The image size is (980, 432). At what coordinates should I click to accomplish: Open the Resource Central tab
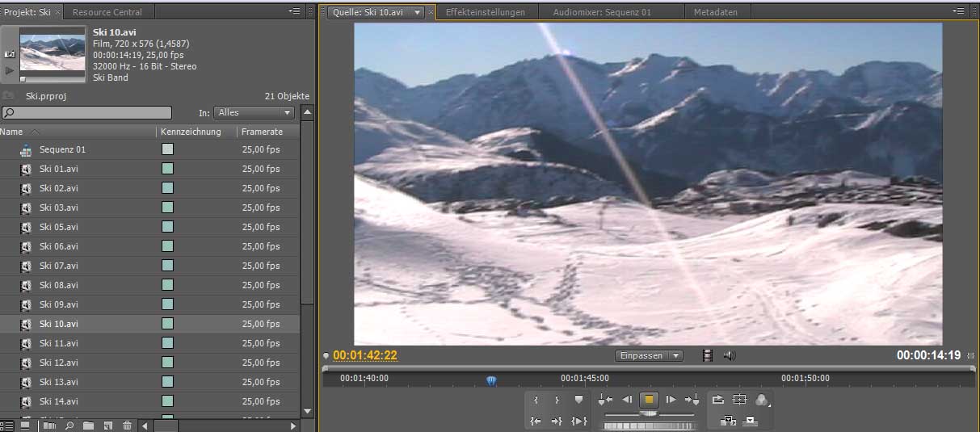(107, 12)
